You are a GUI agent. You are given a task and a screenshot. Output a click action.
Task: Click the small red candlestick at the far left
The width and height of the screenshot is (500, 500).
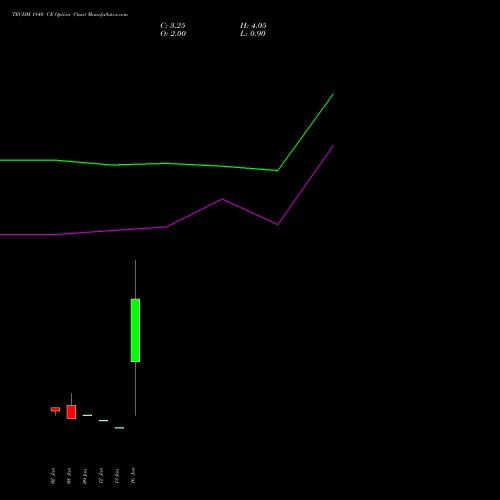click(x=55, y=409)
